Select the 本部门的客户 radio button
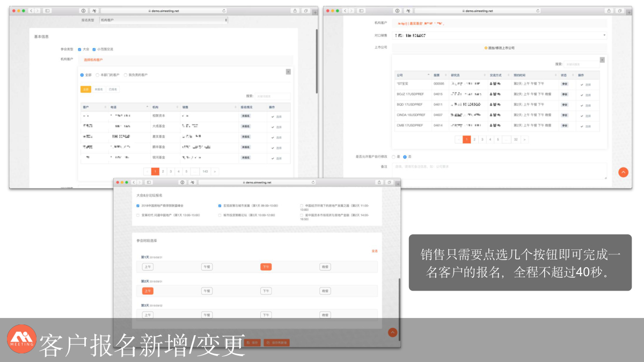644x362 pixels. 97,75
